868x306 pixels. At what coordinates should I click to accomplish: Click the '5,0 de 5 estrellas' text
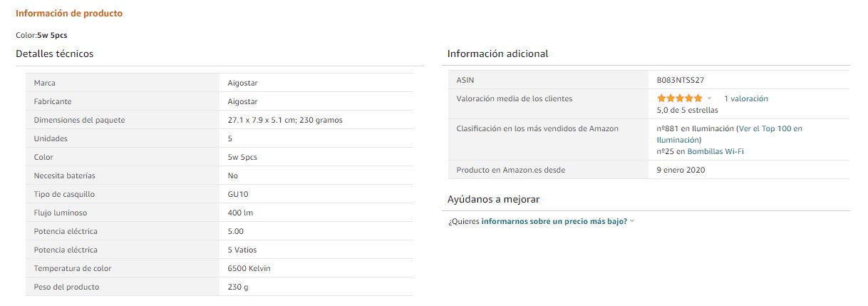(x=687, y=111)
